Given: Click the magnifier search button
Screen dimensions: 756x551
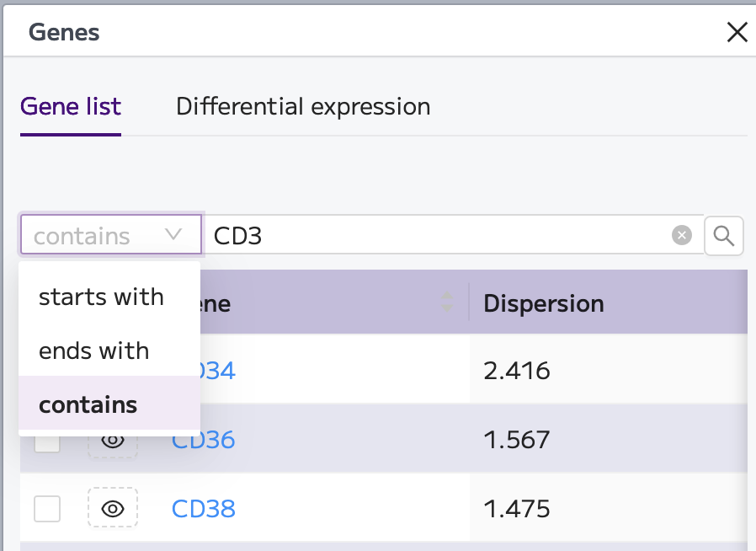Looking at the screenshot, I should pos(723,235).
